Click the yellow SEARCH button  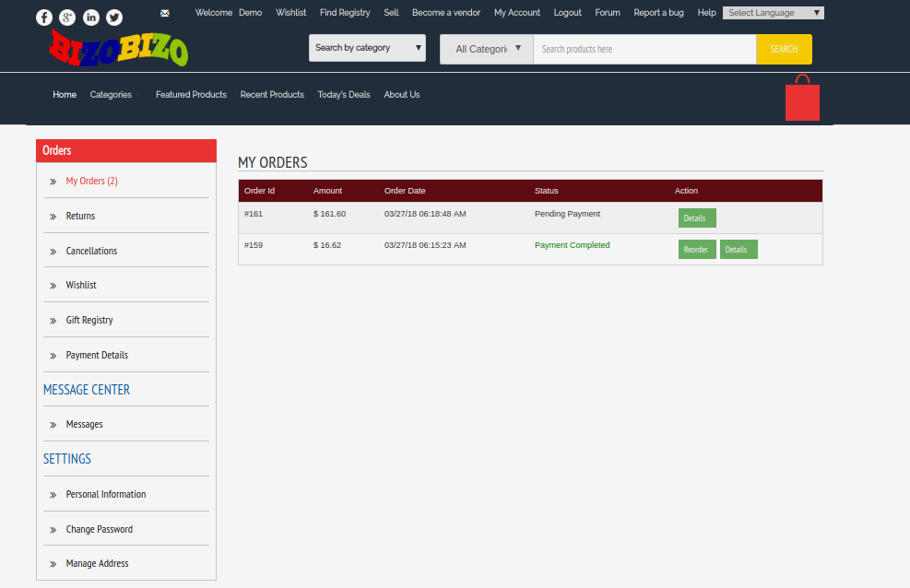tap(784, 49)
